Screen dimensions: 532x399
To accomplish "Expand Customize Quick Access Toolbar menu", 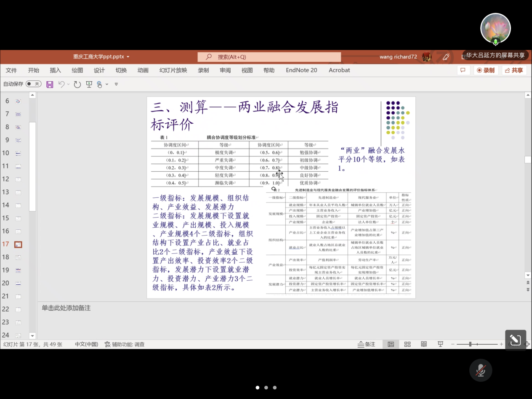I will pyautogui.click(x=116, y=84).
